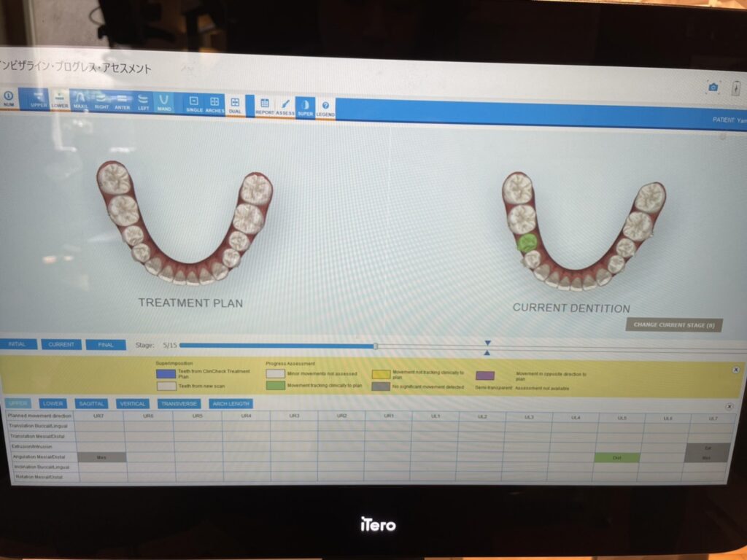Open the SAGITTAL tab
The width and height of the screenshot is (747, 560).
pyautogui.click(x=91, y=403)
